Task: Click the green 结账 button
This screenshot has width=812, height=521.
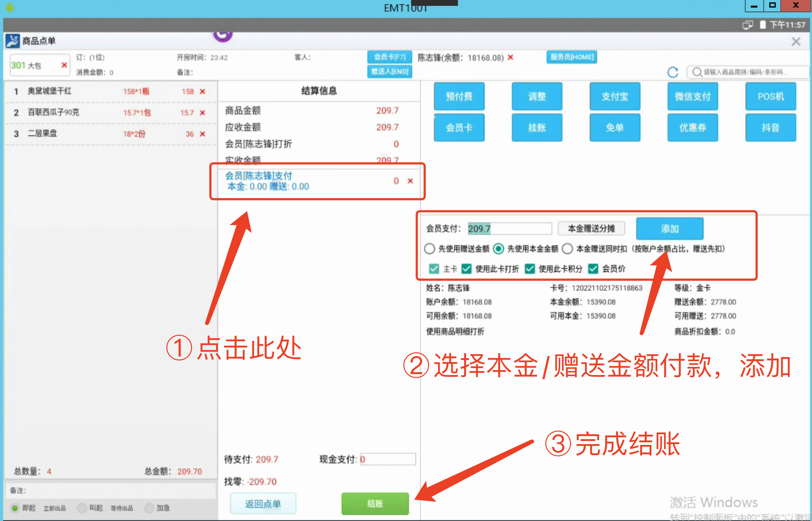Action: click(x=375, y=504)
